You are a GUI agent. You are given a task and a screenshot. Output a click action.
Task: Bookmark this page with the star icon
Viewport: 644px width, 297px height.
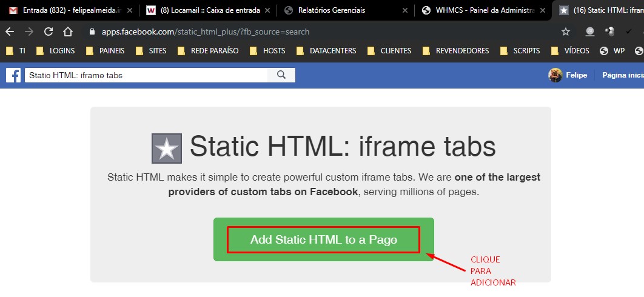click(566, 32)
